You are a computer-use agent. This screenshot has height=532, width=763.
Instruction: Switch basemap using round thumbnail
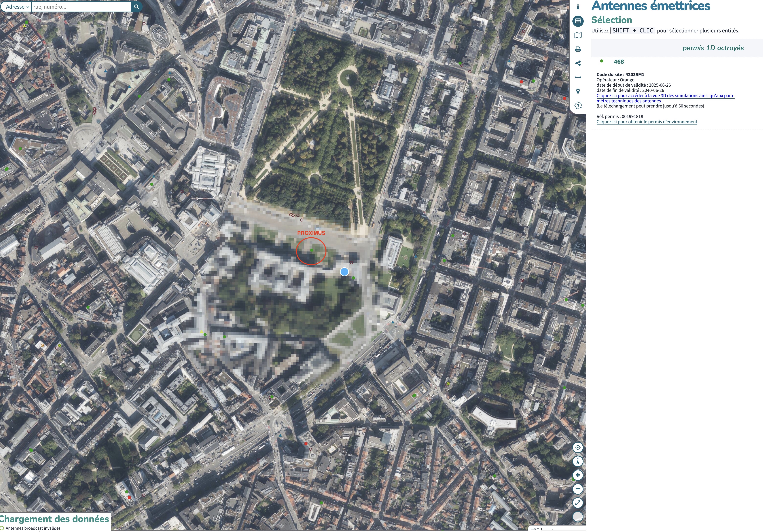coord(578,517)
